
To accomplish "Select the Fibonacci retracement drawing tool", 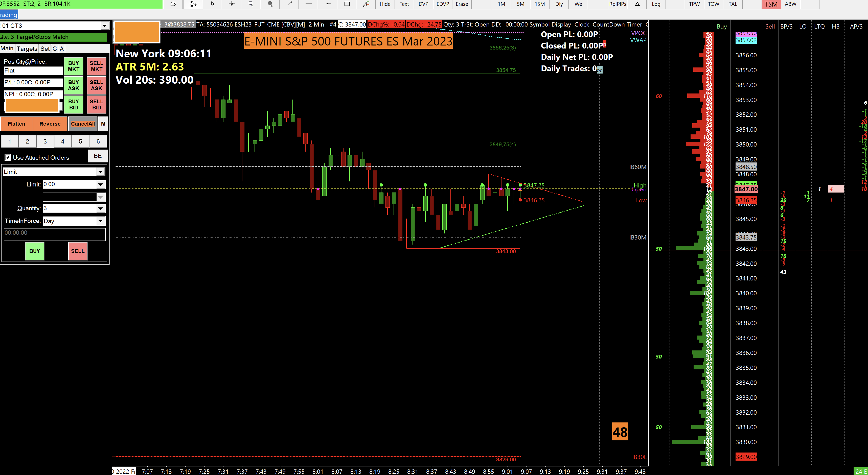I will pos(366,4).
